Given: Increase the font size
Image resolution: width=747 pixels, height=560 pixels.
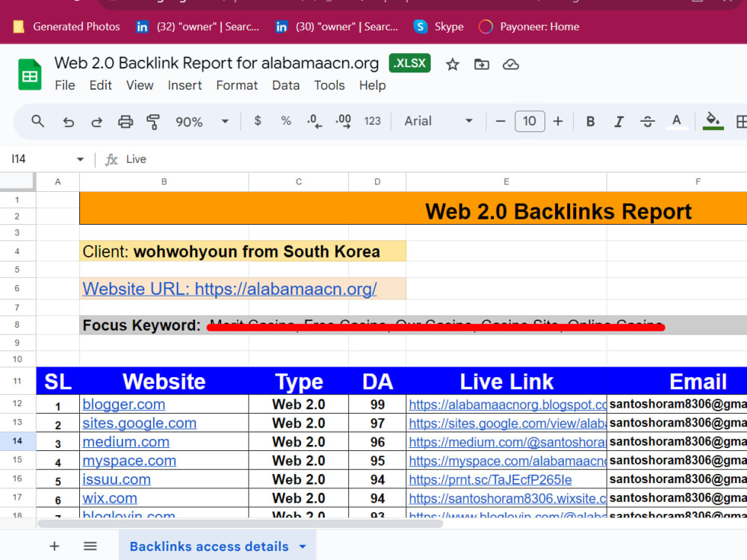Looking at the screenshot, I should (x=558, y=122).
